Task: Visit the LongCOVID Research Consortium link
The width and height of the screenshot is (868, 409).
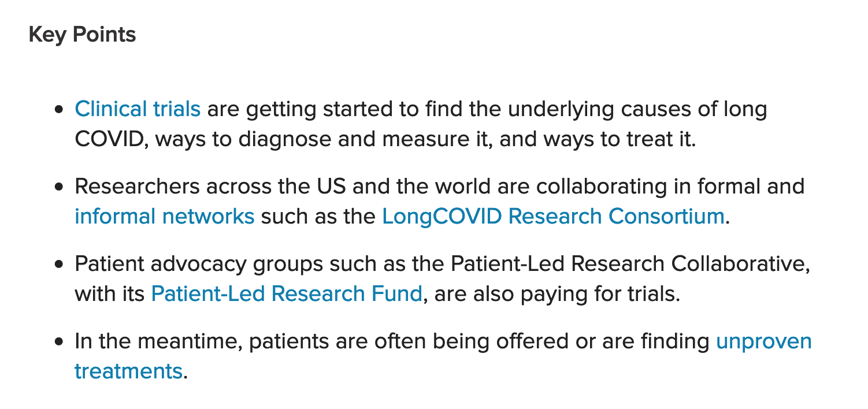Action: [553, 216]
